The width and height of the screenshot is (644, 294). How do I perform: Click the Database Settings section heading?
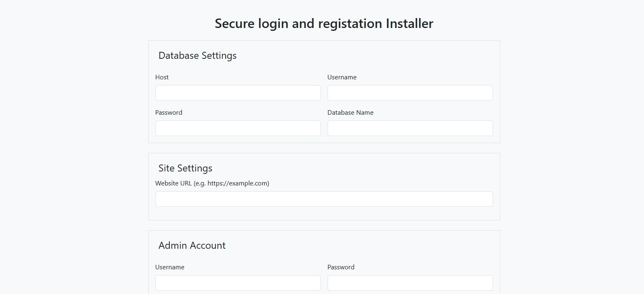coord(197,56)
